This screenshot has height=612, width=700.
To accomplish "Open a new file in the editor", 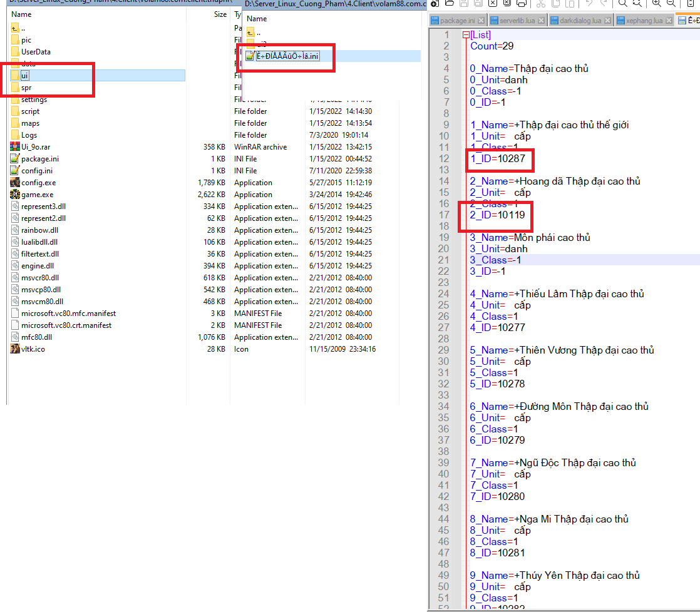I will pos(435,4).
